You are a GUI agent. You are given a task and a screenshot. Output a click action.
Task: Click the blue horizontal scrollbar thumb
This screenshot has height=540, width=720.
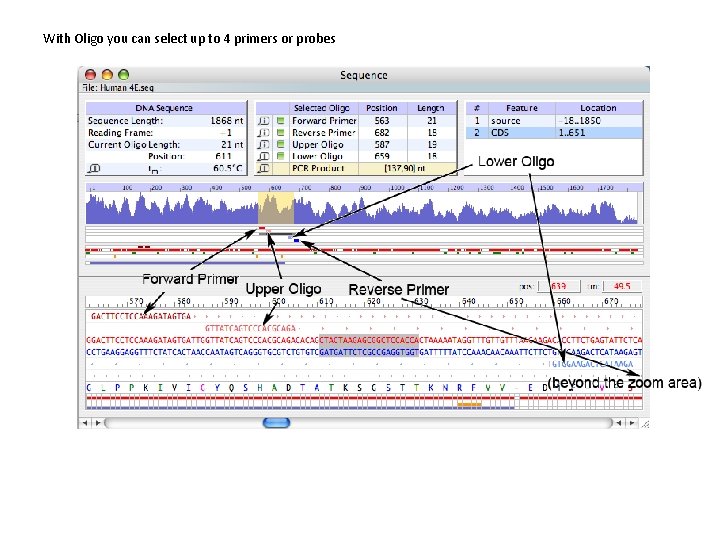276,422
